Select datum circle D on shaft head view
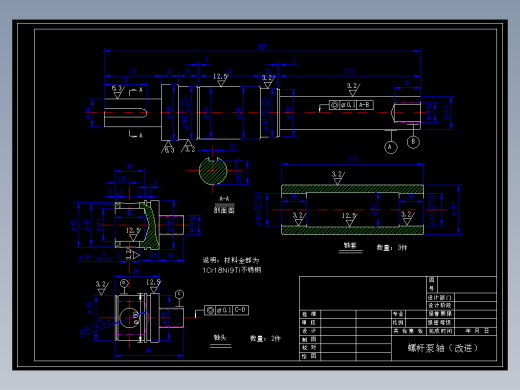This screenshot has width=520, height=390. coord(124,283)
